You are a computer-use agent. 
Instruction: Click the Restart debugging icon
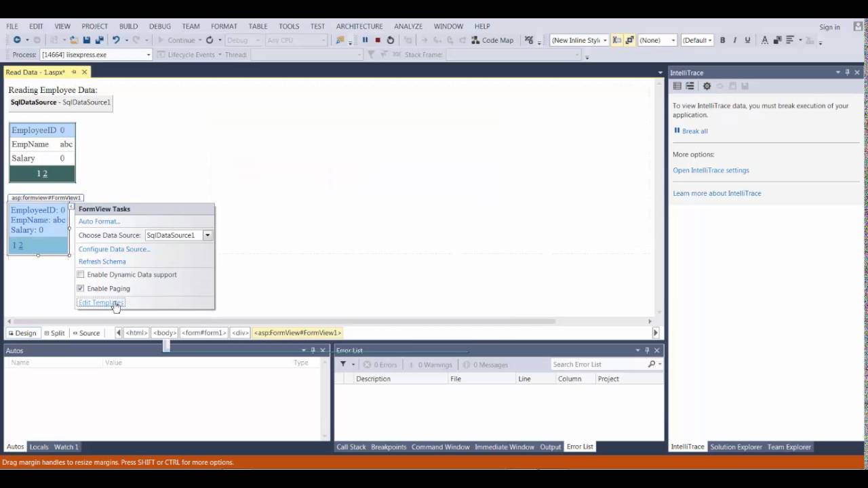(x=391, y=40)
